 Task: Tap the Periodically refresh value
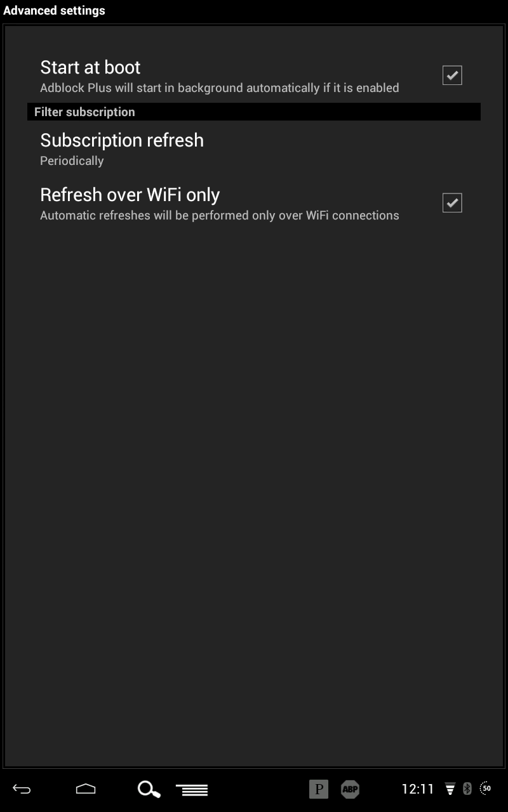[72, 161]
